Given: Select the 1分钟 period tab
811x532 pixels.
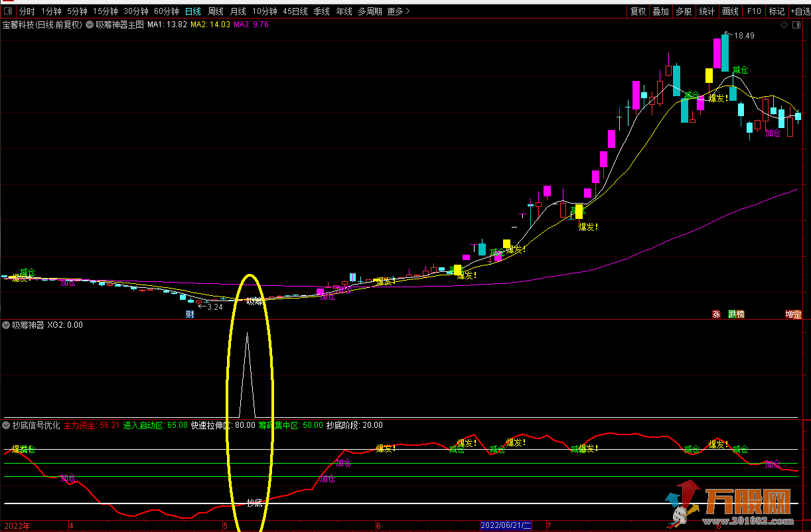Looking at the screenshot, I should pyautogui.click(x=51, y=11).
